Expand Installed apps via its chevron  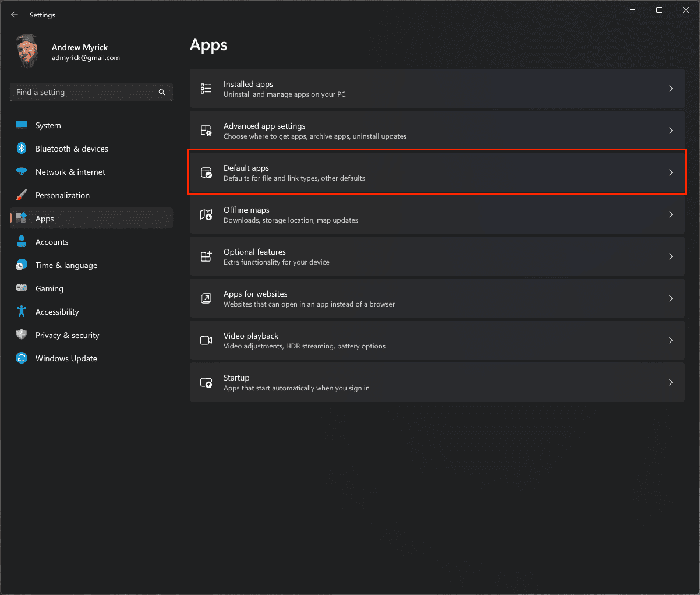pos(671,89)
